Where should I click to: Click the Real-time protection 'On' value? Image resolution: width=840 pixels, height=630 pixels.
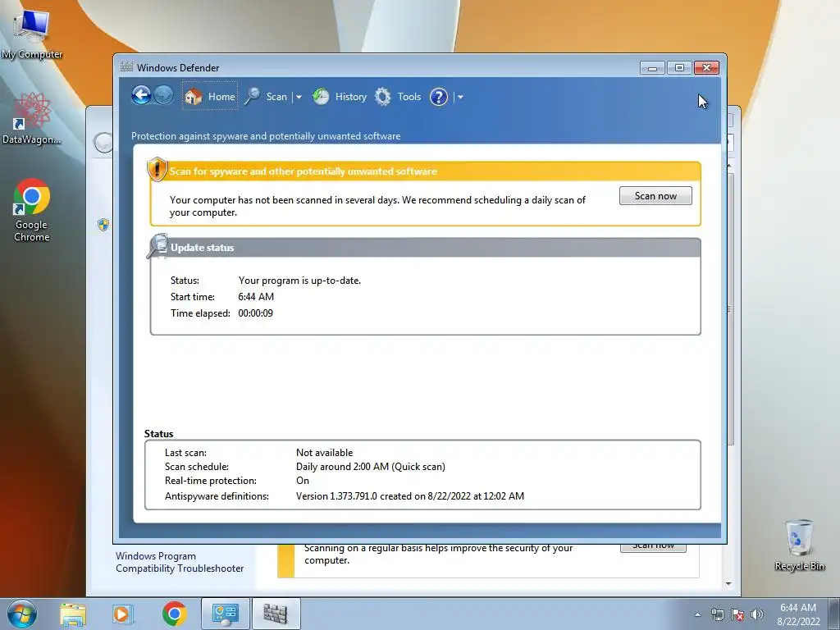(x=303, y=481)
